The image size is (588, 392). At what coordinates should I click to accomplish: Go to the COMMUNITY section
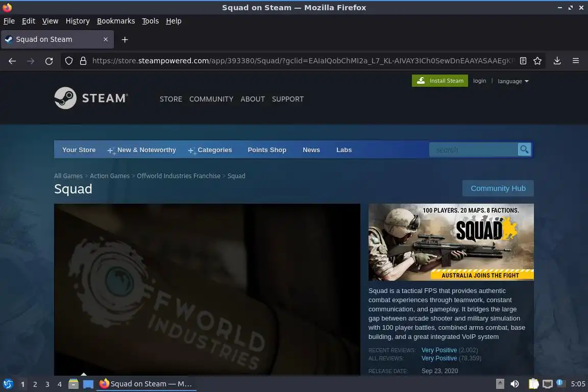pyautogui.click(x=211, y=99)
